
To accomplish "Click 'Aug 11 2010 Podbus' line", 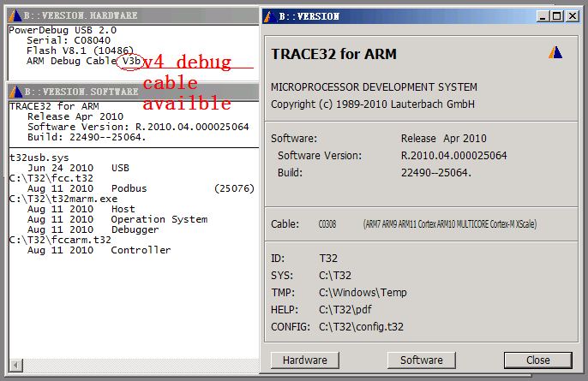I will [x=87, y=188].
